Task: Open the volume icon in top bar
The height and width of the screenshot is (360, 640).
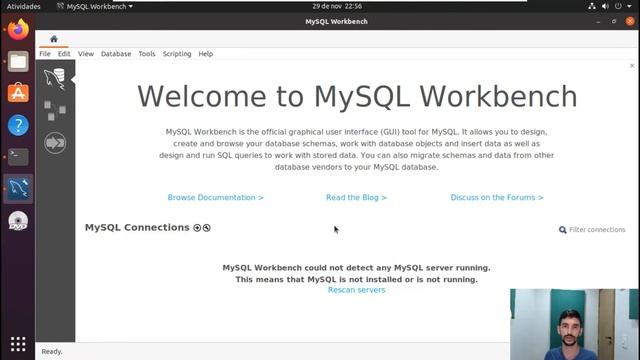Action: [x=605, y=6]
